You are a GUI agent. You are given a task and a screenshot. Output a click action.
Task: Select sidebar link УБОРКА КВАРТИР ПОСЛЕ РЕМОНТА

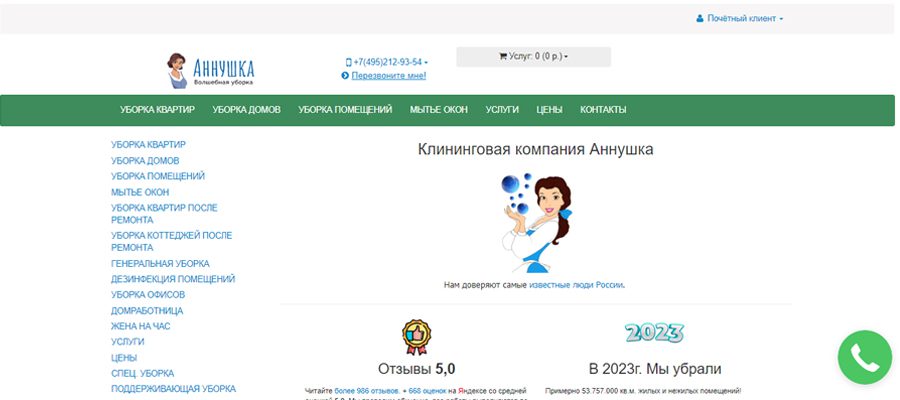(x=164, y=213)
